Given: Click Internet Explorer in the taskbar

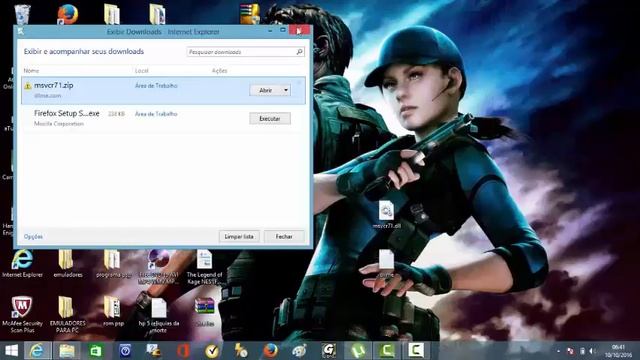Looking at the screenshot, I should pos(37,351).
